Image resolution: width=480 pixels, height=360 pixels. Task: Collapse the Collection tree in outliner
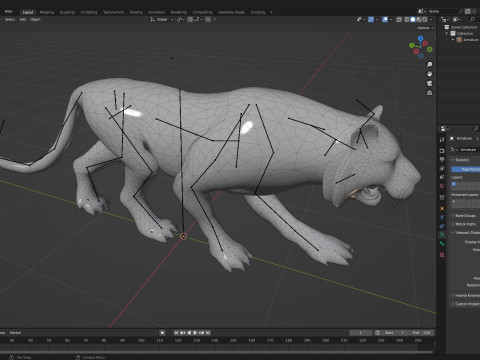tap(447, 33)
